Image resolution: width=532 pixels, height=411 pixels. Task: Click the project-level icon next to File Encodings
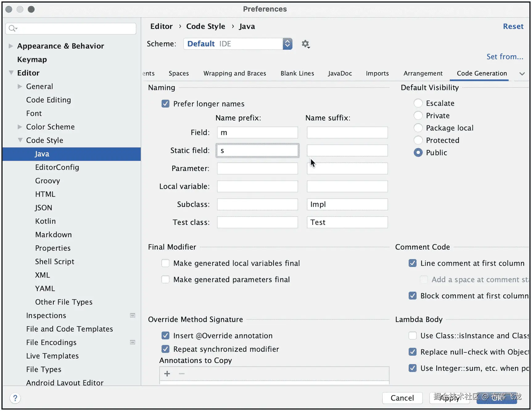(x=133, y=342)
